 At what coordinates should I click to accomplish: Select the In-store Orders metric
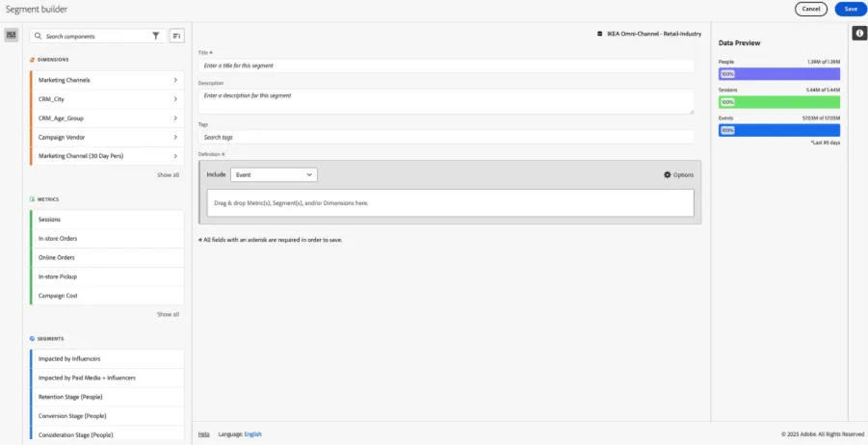(x=107, y=239)
